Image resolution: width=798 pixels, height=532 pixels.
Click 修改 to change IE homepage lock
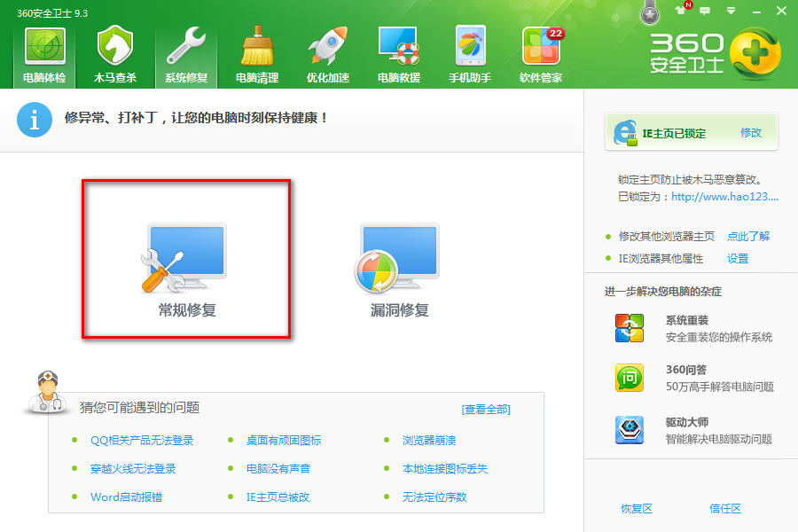click(x=751, y=133)
